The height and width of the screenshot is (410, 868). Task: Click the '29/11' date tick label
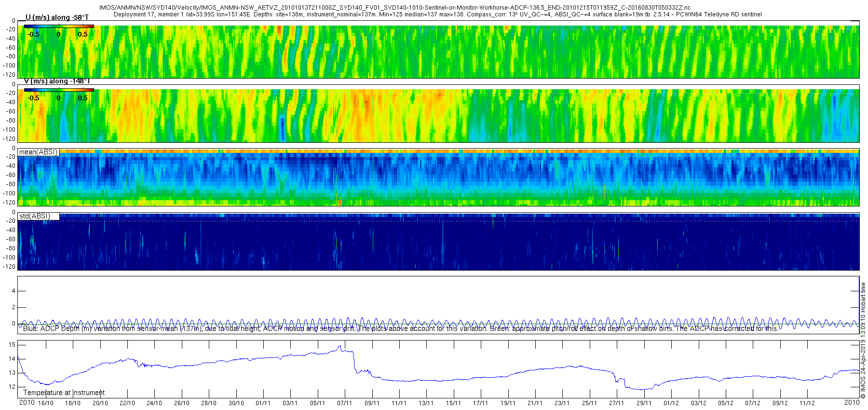644,403
